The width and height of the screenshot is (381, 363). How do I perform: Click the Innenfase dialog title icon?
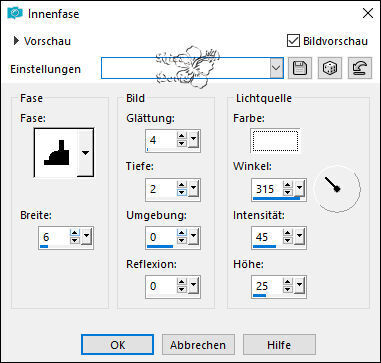point(15,13)
